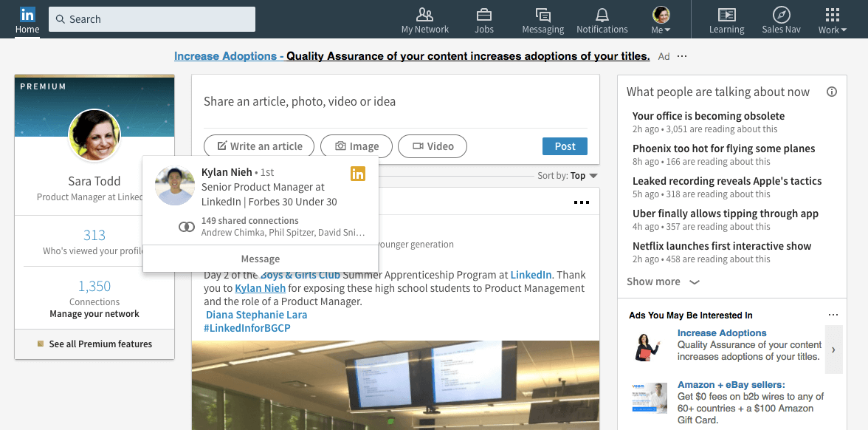This screenshot has width=868, height=430.
Task: Click info icon beside trending news header
Action: pos(832,92)
